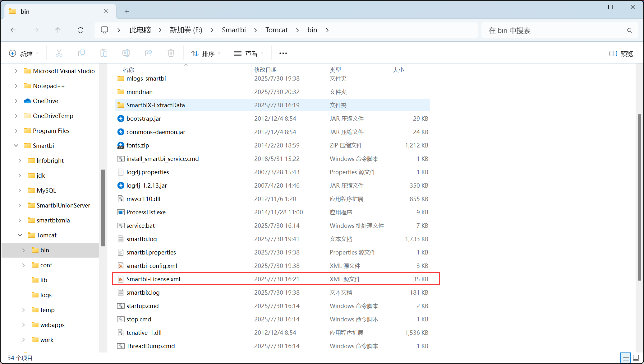Click the Paste clipboard icon
This screenshot has width=644, height=364.
coord(103,53)
